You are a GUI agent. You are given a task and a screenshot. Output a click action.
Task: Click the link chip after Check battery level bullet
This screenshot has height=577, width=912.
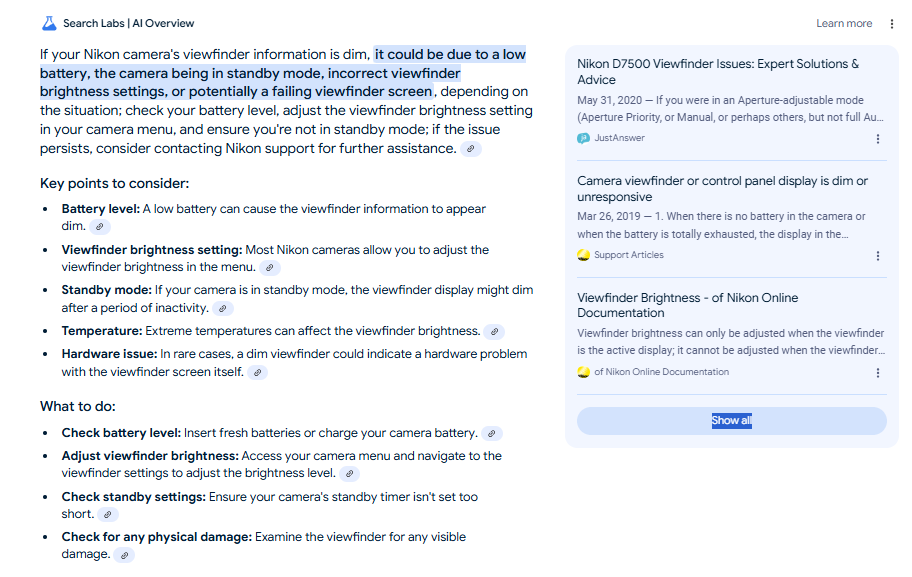click(491, 433)
